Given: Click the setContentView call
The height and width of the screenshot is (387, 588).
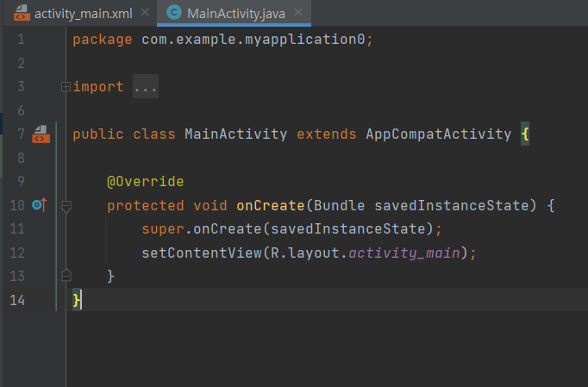Looking at the screenshot, I should coord(202,253).
